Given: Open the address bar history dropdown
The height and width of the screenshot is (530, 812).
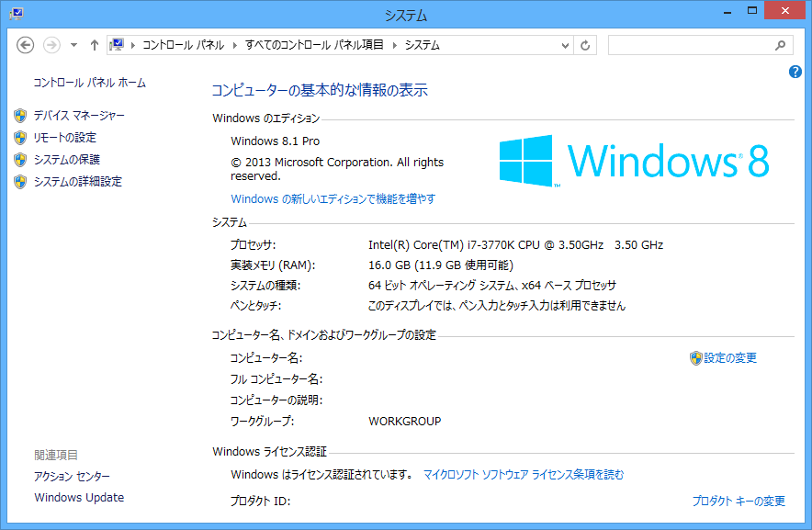Looking at the screenshot, I should click(565, 46).
